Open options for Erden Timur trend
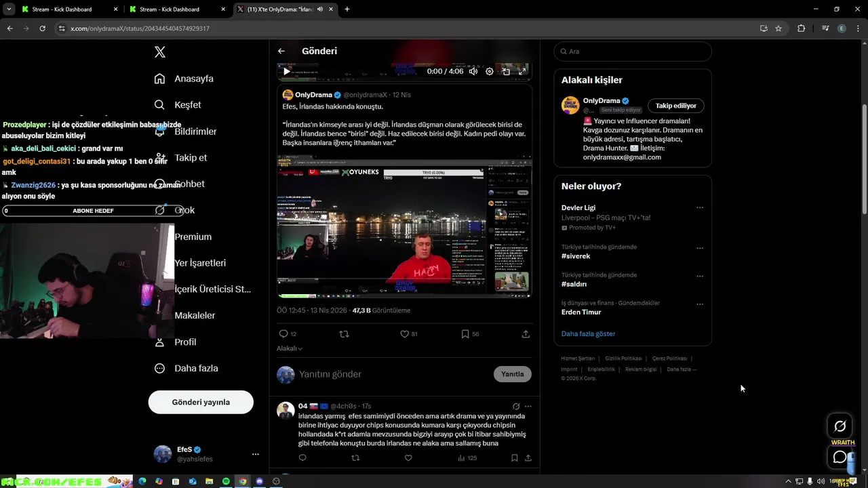This screenshot has height=488, width=868. click(700, 304)
